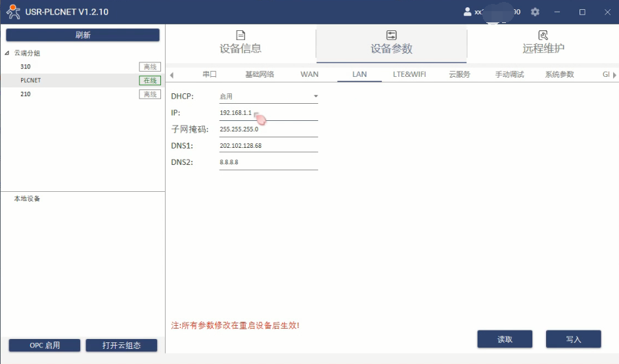619x364 pixels.
Task: Click the user account profile icon
Action: [x=468, y=12]
